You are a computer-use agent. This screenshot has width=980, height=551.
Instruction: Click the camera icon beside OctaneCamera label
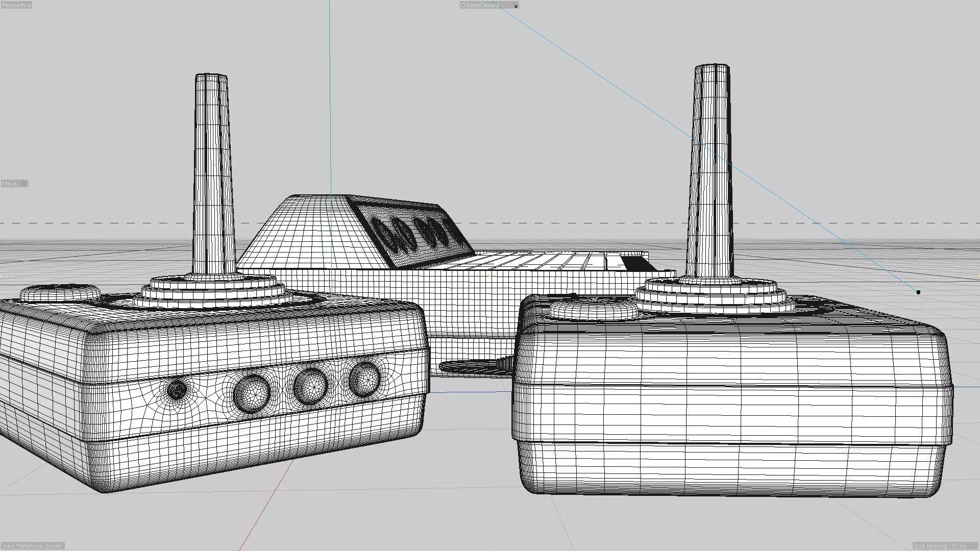tap(516, 6)
